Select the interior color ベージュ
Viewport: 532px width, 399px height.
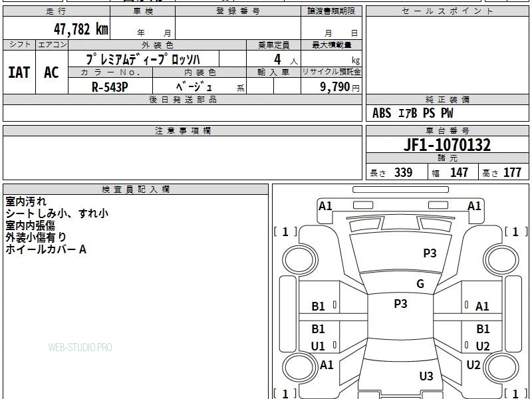(194, 87)
